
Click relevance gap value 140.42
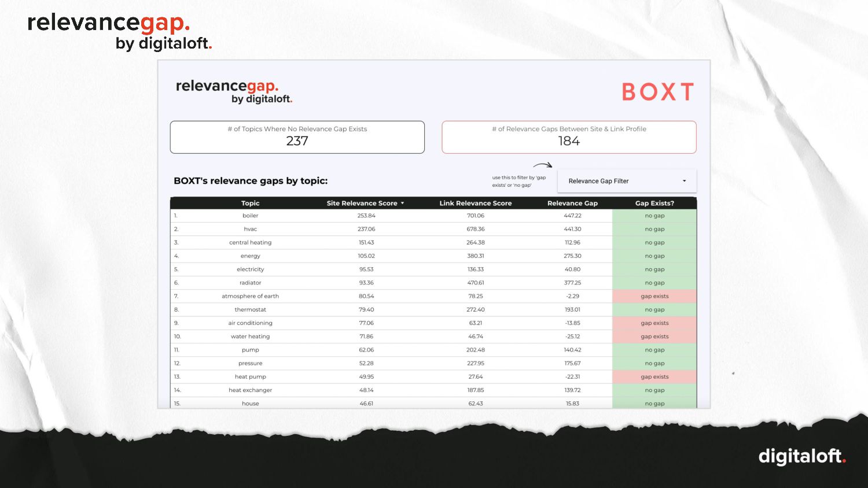pyautogui.click(x=572, y=350)
